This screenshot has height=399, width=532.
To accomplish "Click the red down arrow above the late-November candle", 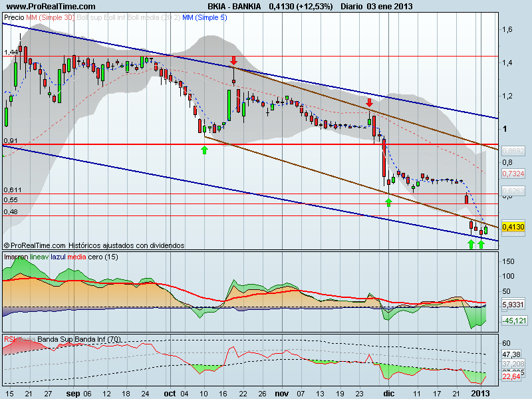I will pyautogui.click(x=370, y=102).
